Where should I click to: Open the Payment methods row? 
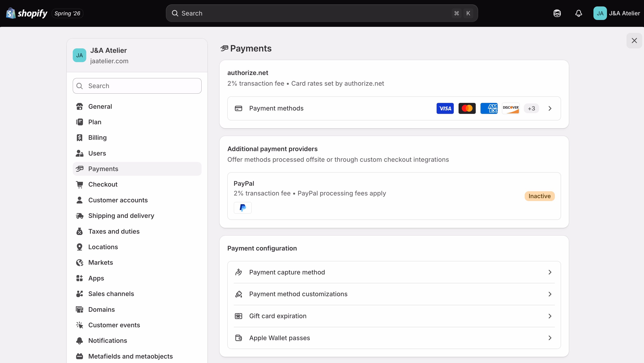click(394, 108)
